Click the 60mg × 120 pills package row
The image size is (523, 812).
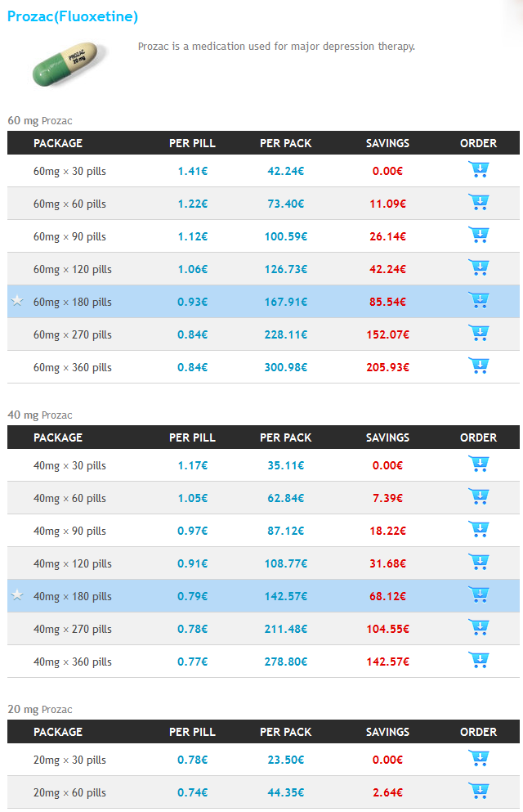[x=263, y=269]
